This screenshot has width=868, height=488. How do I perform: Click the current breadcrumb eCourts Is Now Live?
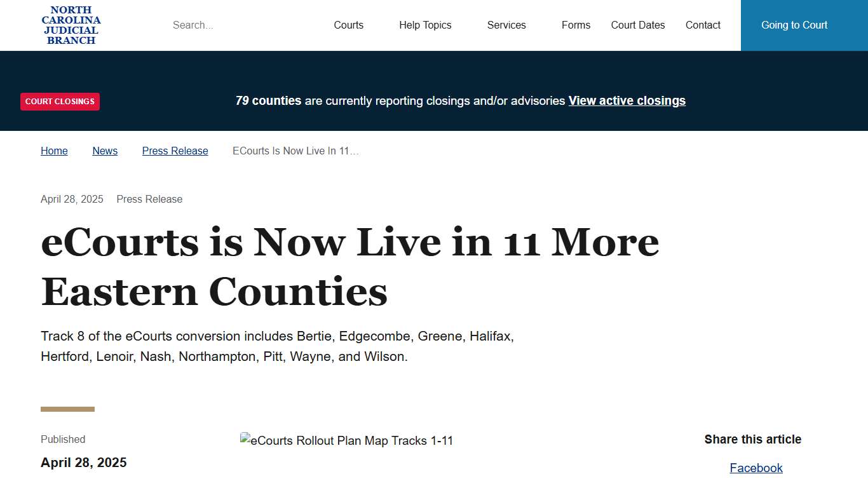click(295, 151)
